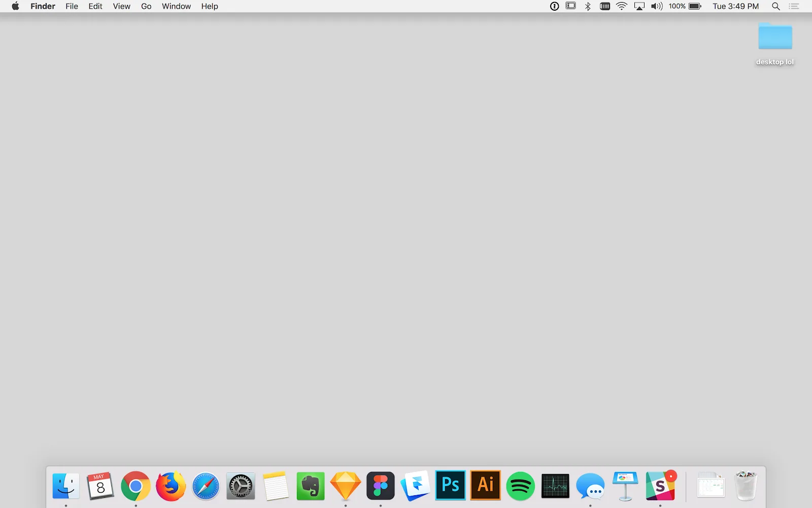The height and width of the screenshot is (508, 812).
Task: Click the Bluetooth status icon
Action: click(588, 6)
